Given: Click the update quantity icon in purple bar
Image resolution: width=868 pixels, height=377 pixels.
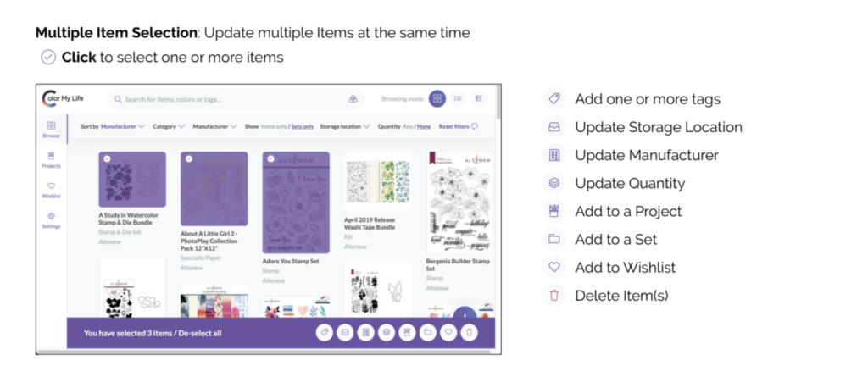Looking at the screenshot, I should pyautogui.click(x=387, y=333).
